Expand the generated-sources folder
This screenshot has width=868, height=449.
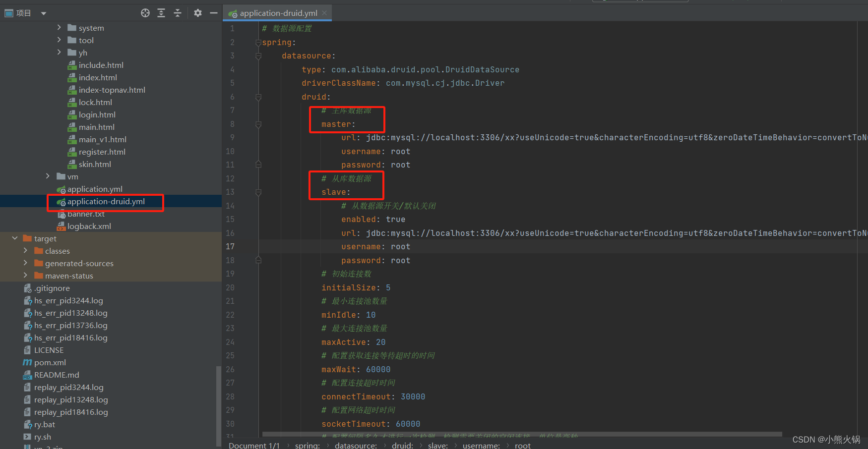pos(25,263)
